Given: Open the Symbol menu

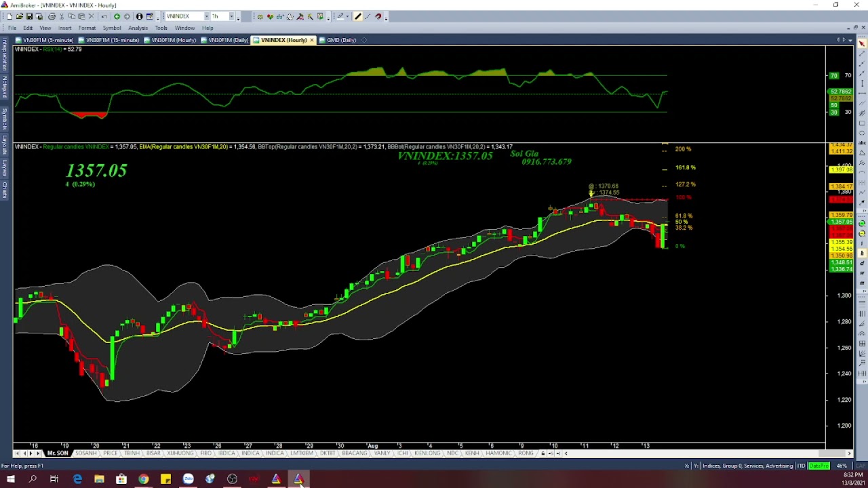Looking at the screenshot, I should pyautogui.click(x=112, y=28).
